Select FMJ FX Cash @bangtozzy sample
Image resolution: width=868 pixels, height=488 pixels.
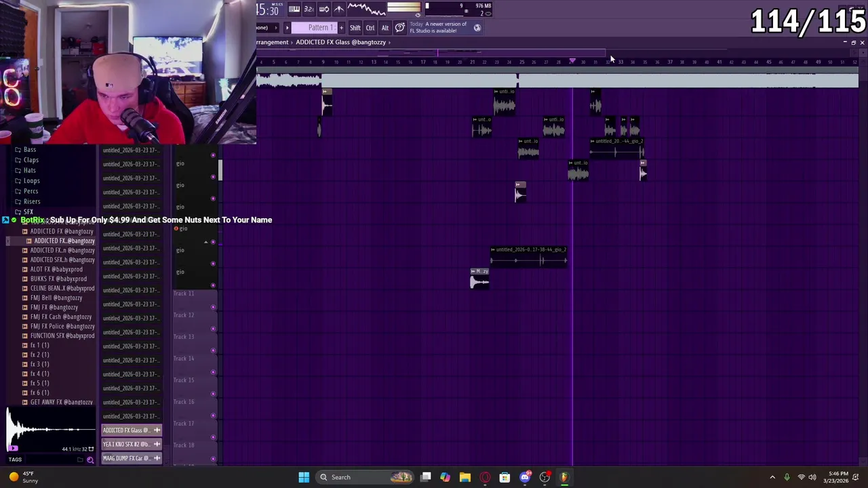(60, 317)
